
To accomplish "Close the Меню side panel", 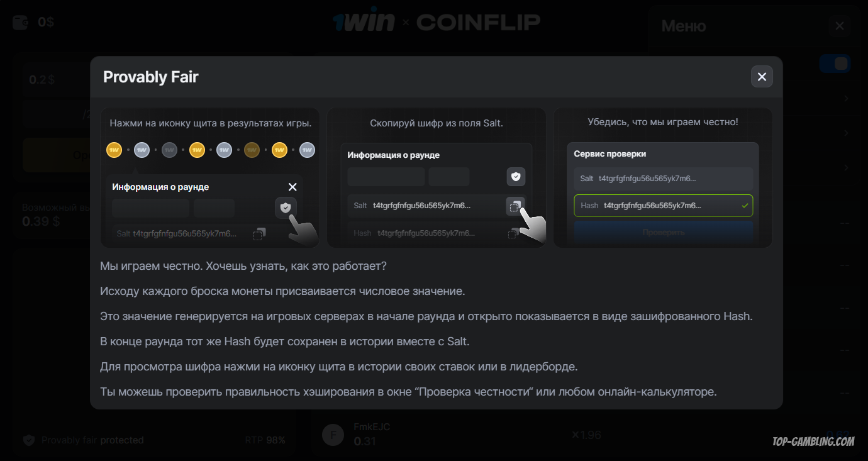I will (840, 26).
